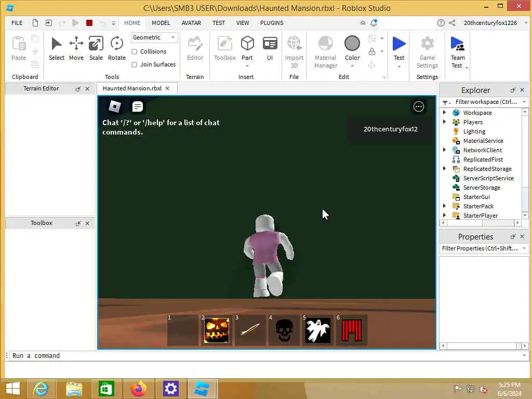Select StarterGui in Explorer

(476, 197)
